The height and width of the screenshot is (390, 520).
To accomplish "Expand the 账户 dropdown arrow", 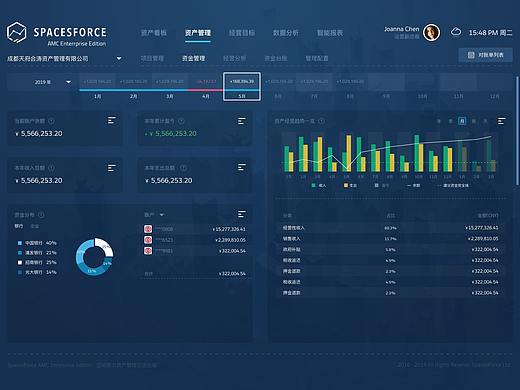I will (162, 215).
